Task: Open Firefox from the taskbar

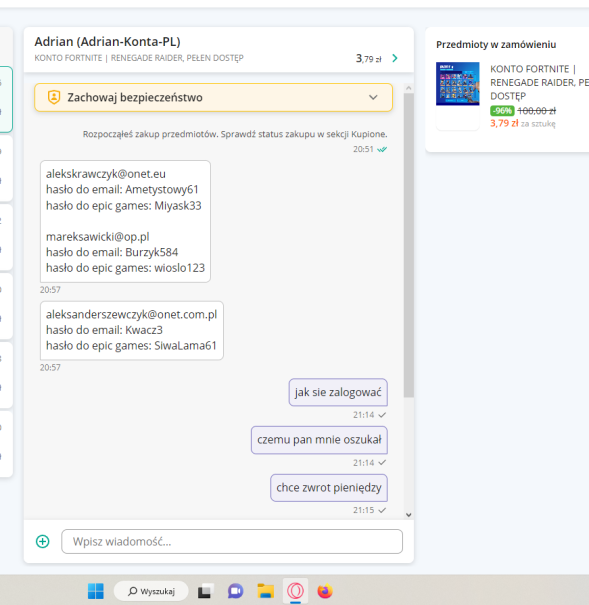Action: pyautogui.click(x=325, y=591)
